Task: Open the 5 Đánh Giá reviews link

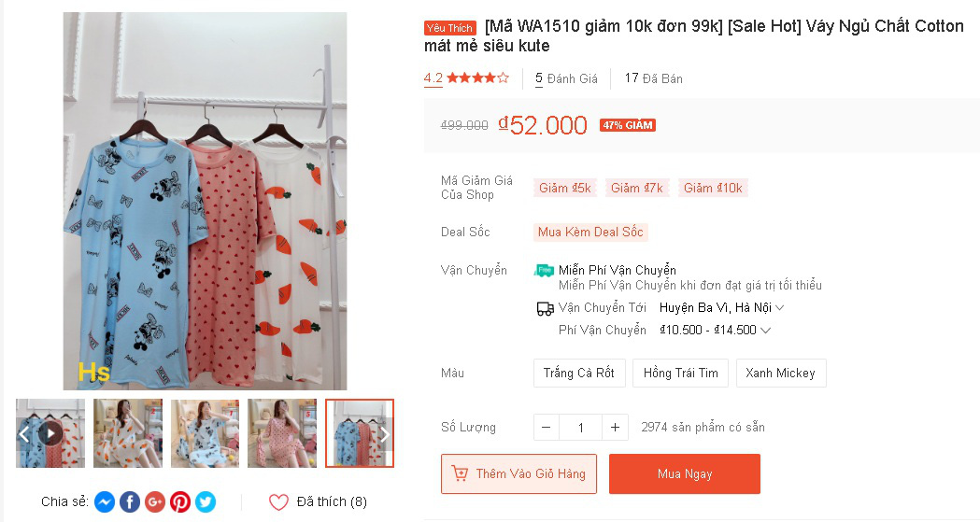Action: point(566,78)
